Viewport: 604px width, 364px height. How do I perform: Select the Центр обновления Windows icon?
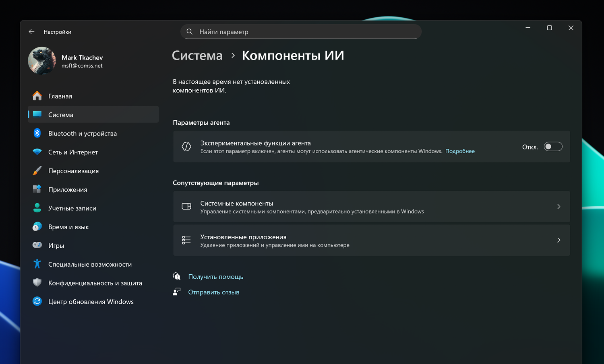(x=37, y=301)
